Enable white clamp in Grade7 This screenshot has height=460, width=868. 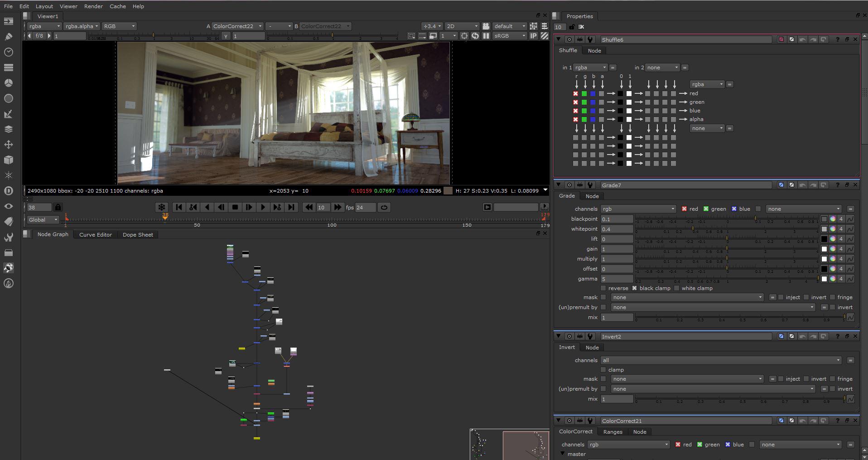tap(676, 288)
